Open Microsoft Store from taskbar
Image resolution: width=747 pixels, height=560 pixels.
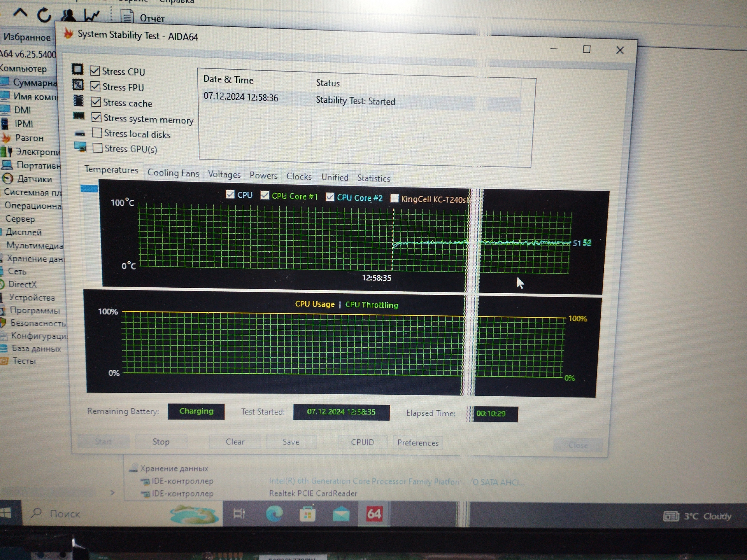pos(307,514)
